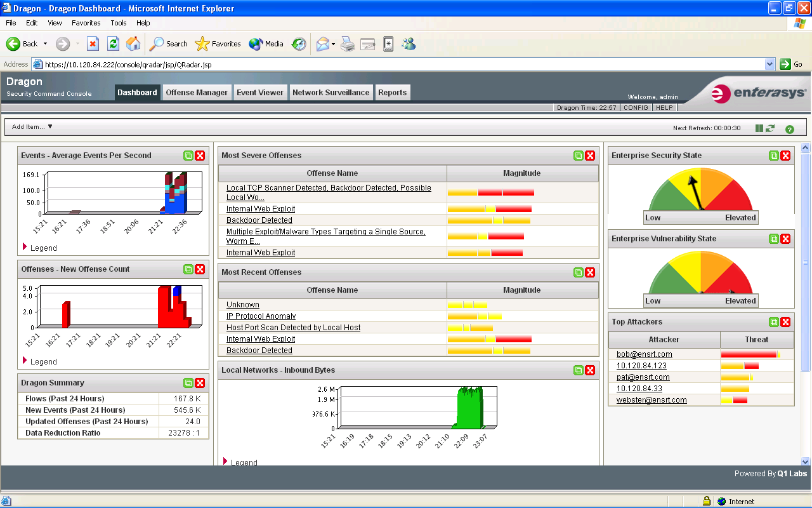Expand Legend under Inbound Bytes chart
Screen dimensions: 812x508
(x=240, y=462)
